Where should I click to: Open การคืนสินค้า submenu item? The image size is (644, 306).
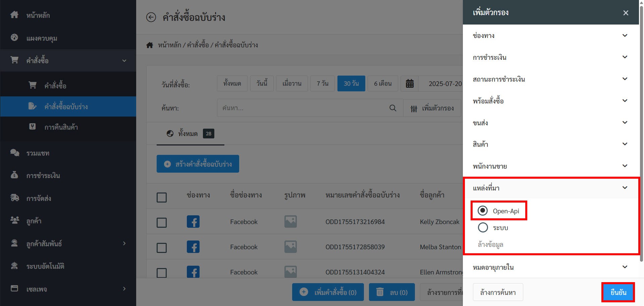(x=68, y=127)
